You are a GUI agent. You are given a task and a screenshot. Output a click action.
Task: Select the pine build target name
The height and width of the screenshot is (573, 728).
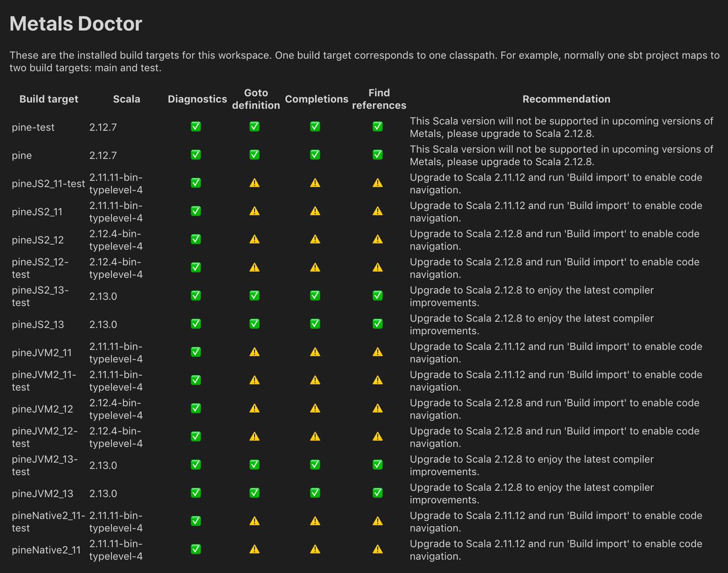pyautogui.click(x=22, y=155)
